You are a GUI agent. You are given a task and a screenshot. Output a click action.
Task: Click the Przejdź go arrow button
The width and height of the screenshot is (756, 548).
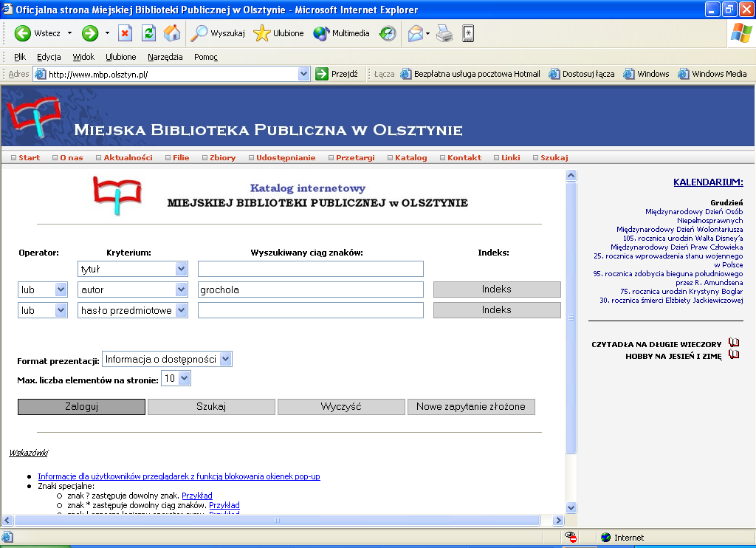click(337, 74)
